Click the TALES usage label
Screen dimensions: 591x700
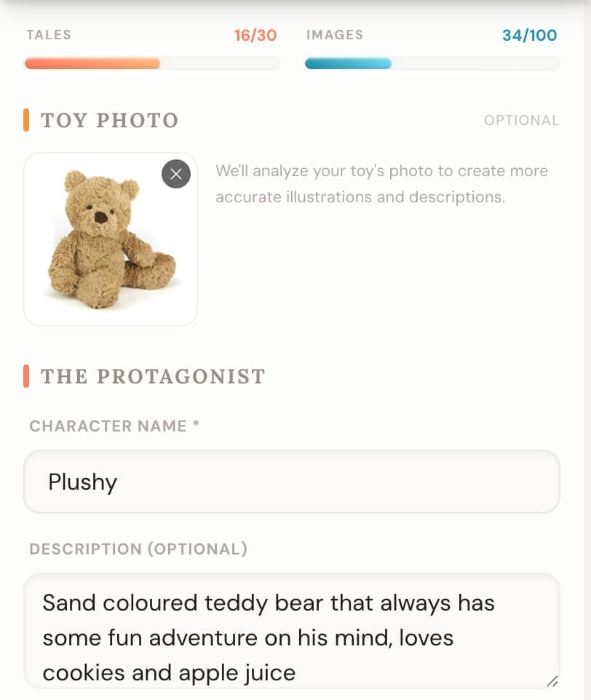[49, 35]
